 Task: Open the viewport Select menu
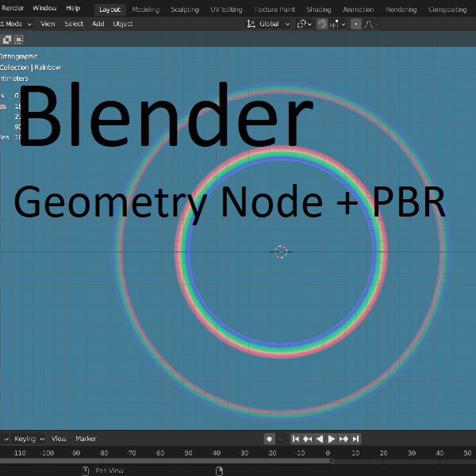(74, 24)
